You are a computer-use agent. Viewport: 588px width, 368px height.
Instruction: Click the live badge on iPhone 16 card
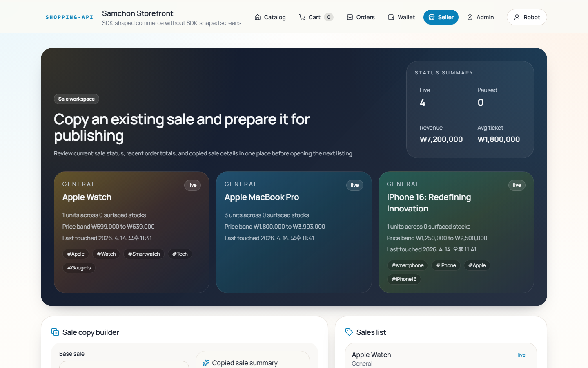[x=517, y=185]
